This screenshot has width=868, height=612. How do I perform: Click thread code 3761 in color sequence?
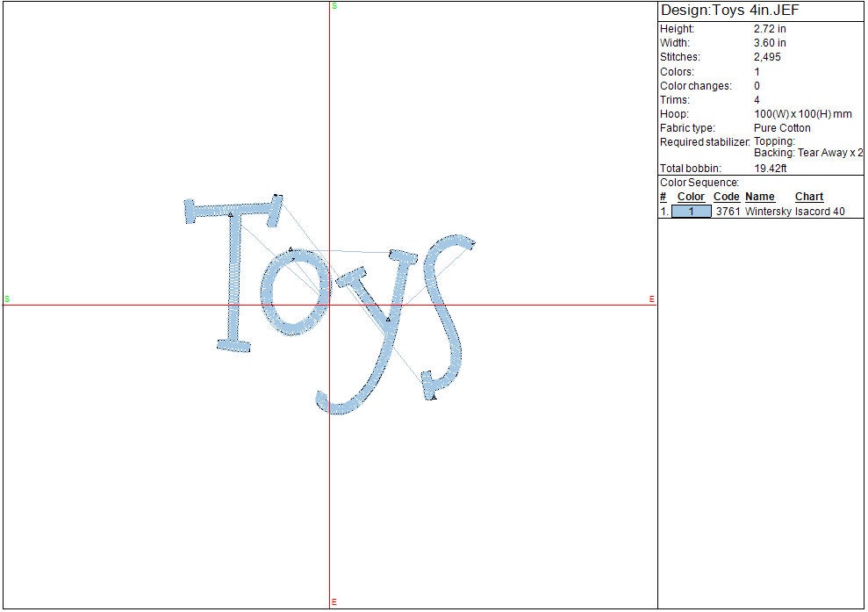(728, 212)
